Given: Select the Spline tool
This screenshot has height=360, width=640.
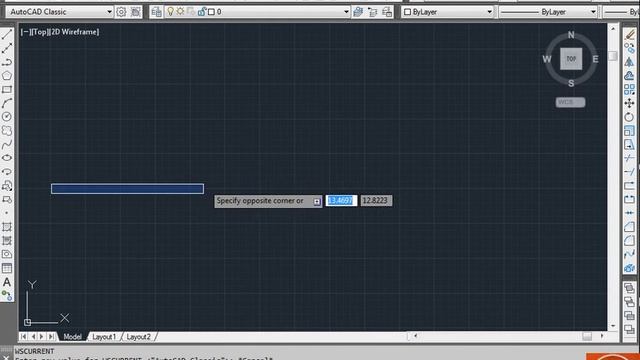Looking at the screenshot, I should [x=7, y=144].
